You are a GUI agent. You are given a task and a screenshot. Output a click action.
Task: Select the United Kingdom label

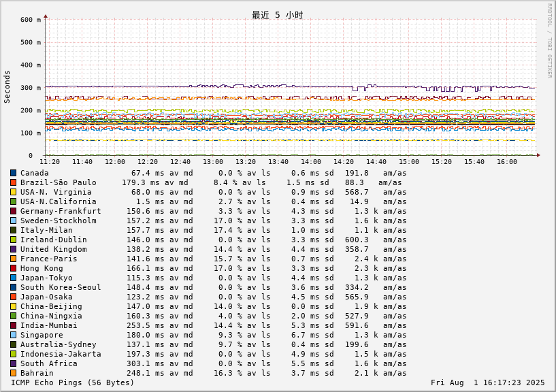[x=54, y=249]
